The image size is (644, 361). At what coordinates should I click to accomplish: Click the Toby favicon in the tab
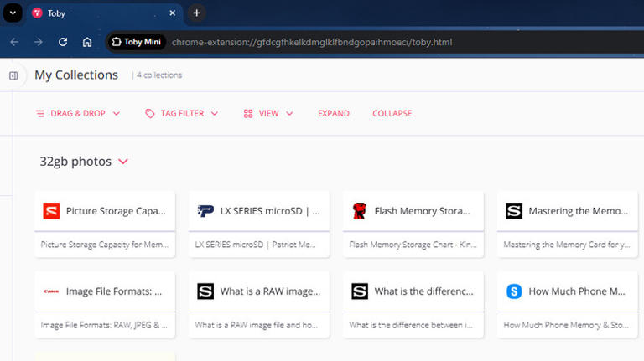pyautogui.click(x=38, y=13)
